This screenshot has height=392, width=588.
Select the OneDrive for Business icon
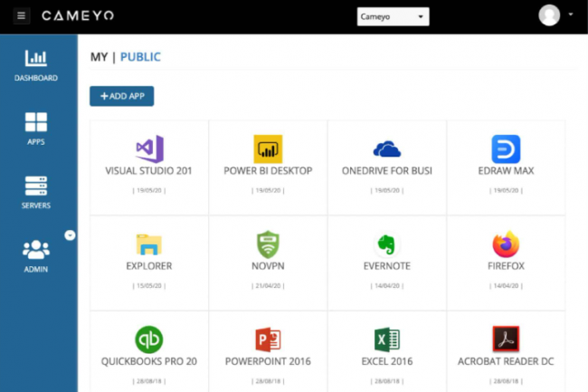(386, 148)
